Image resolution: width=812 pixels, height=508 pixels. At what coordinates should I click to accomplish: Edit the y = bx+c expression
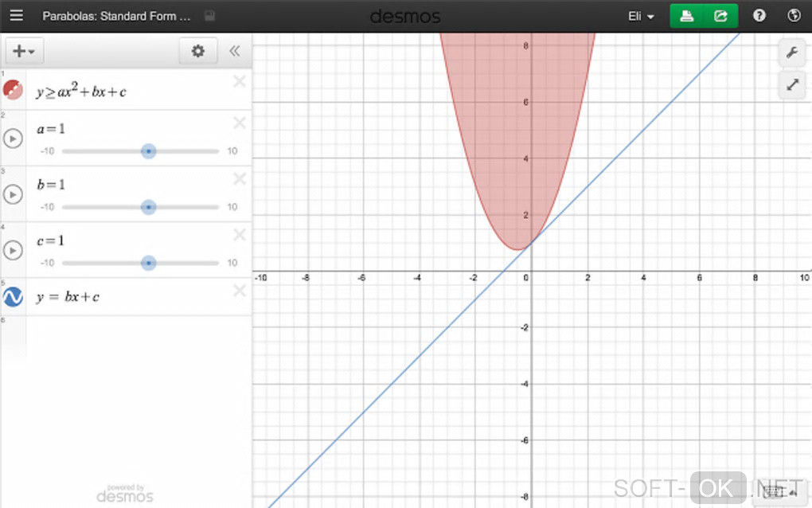tap(68, 297)
